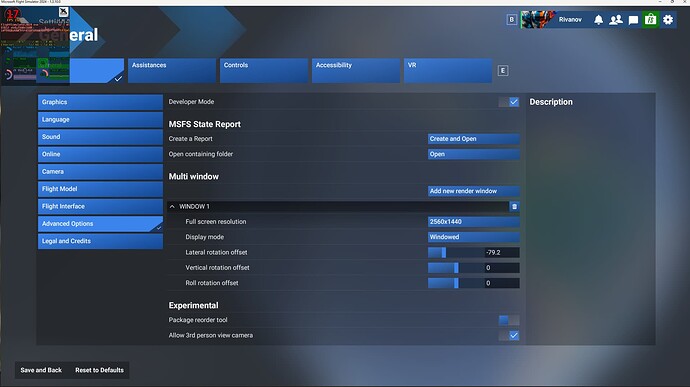Select the Online category
The height and width of the screenshot is (387, 690).
click(100, 155)
